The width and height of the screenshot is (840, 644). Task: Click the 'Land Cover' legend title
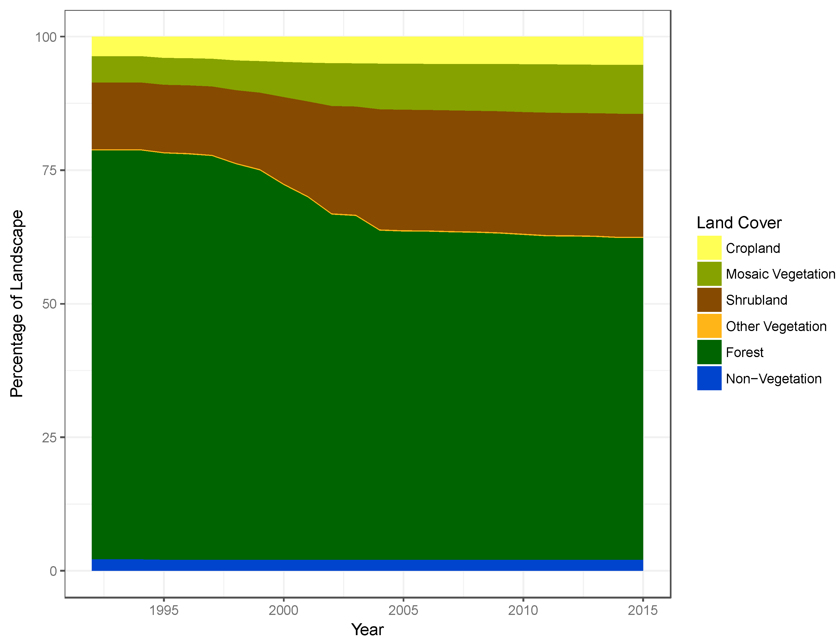[739, 223]
